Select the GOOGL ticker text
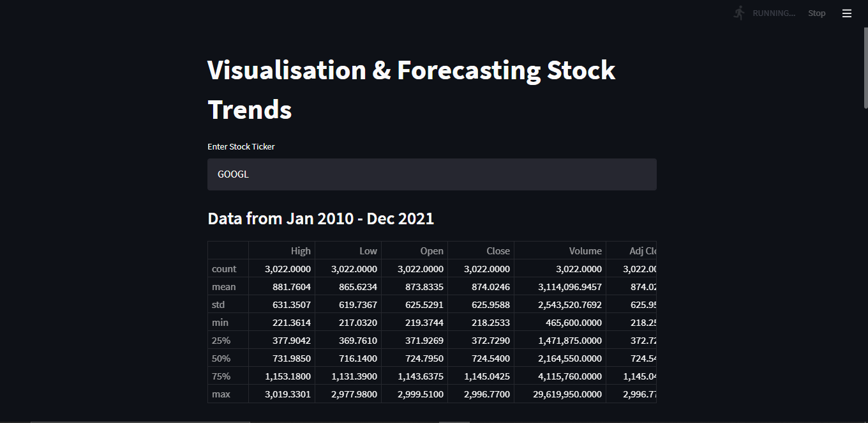Image resolution: width=868 pixels, height=423 pixels. coord(232,174)
